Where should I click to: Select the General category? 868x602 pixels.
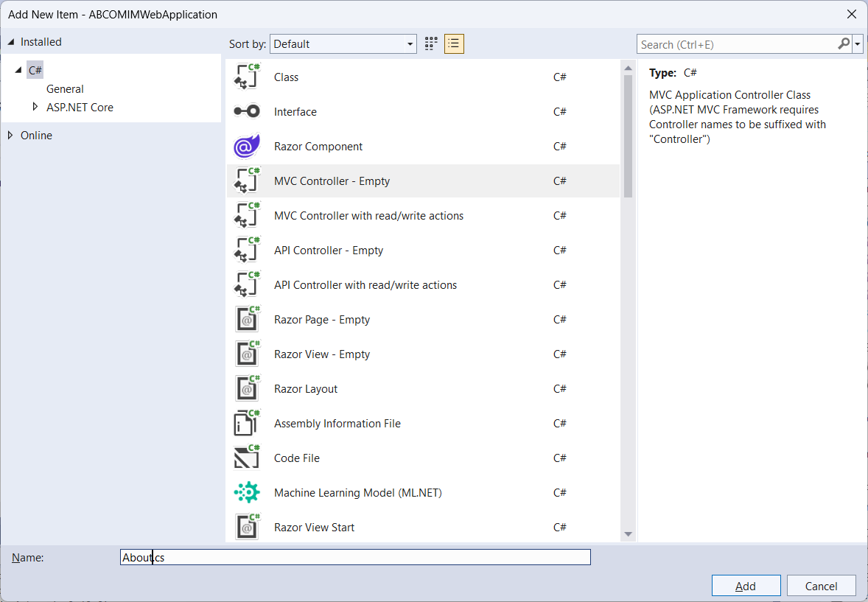click(65, 89)
